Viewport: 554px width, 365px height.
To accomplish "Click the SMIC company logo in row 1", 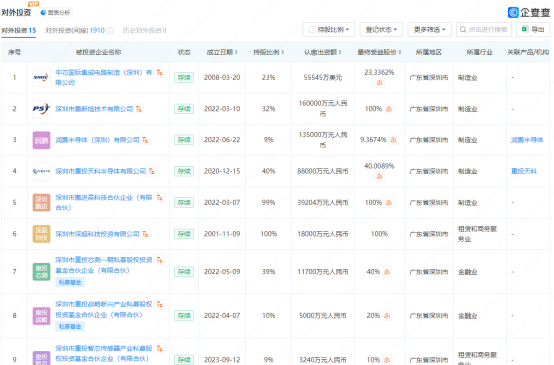I will (41, 77).
